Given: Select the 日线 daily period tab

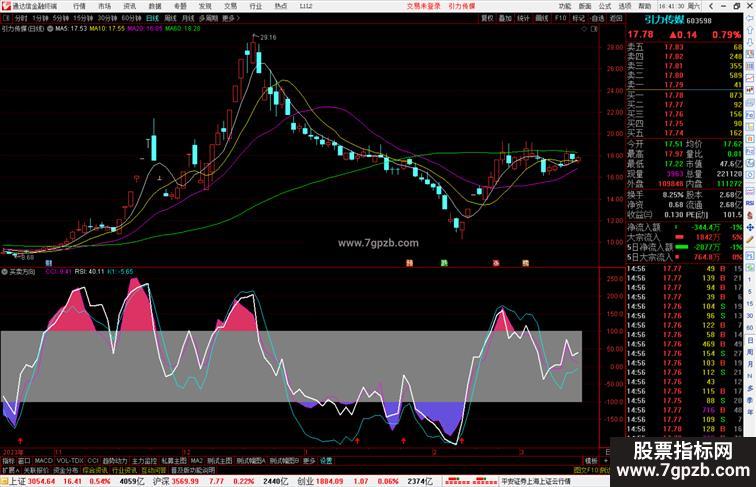Looking at the screenshot, I should point(152,18).
